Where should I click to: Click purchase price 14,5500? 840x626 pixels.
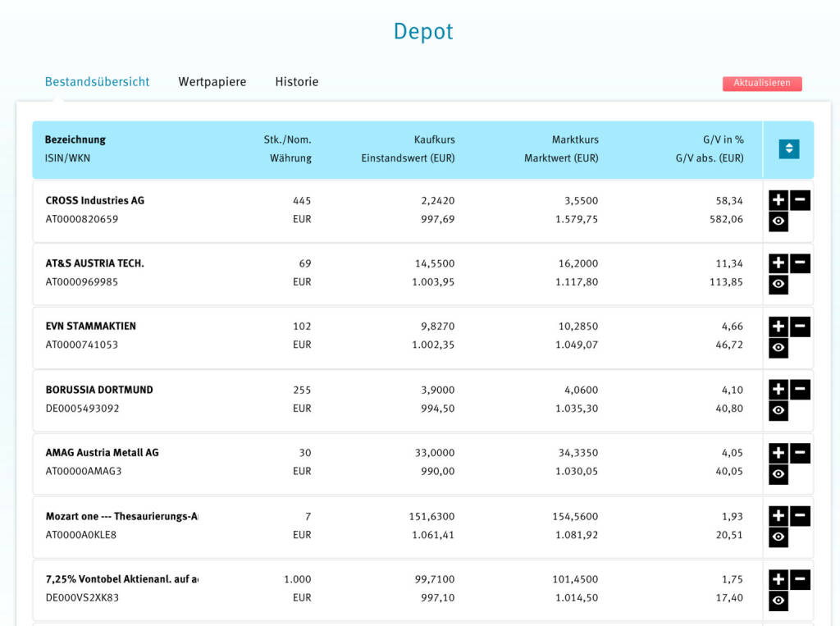point(435,263)
